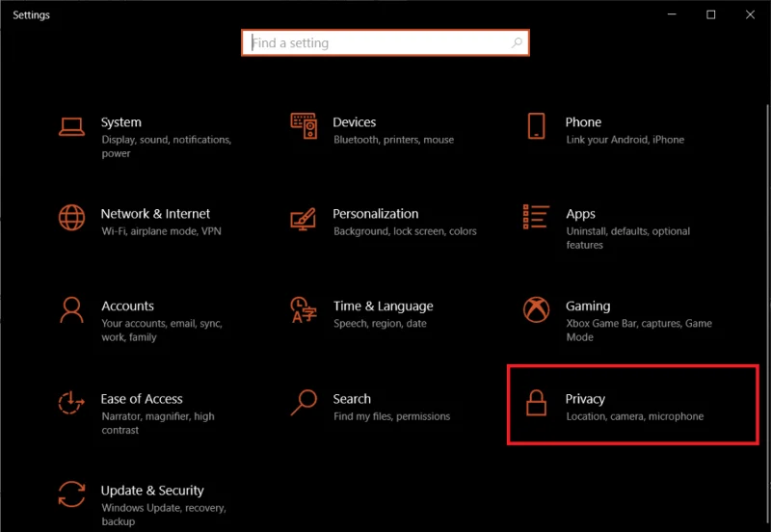Viewport: 771px width, 532px height.
Task: Minimize the Settings window
Action: pyautogui.click(x=672, y=14)
